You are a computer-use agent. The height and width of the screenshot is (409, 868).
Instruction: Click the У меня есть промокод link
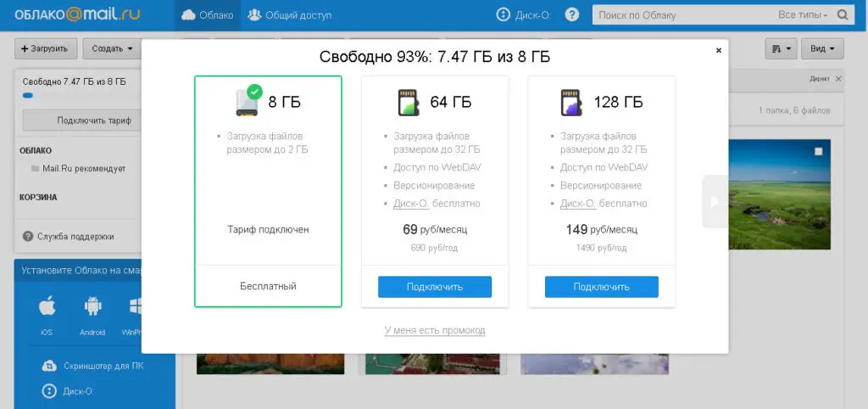pos(435,330)
